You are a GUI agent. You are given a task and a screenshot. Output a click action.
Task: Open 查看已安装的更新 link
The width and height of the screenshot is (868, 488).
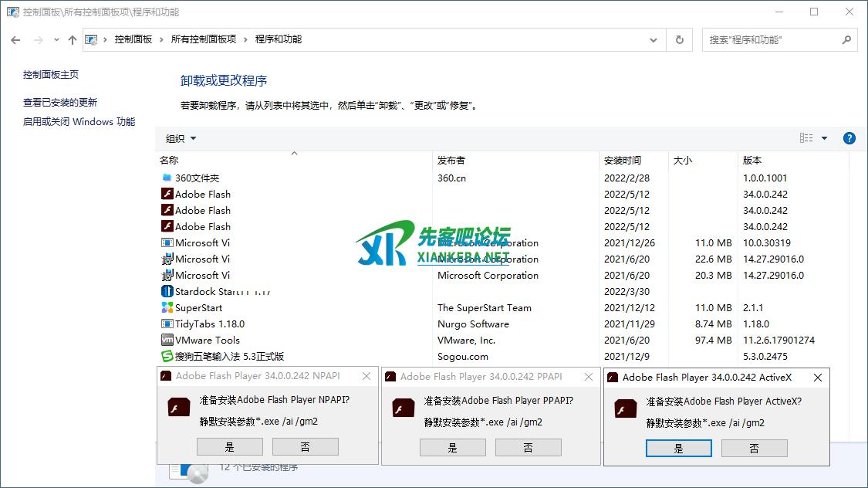[60, 103]
